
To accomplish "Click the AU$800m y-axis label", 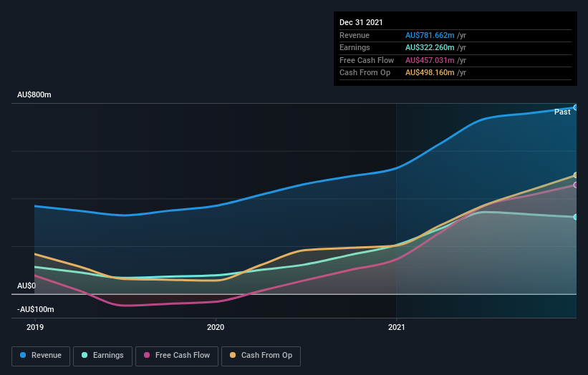I will [34, 94].
